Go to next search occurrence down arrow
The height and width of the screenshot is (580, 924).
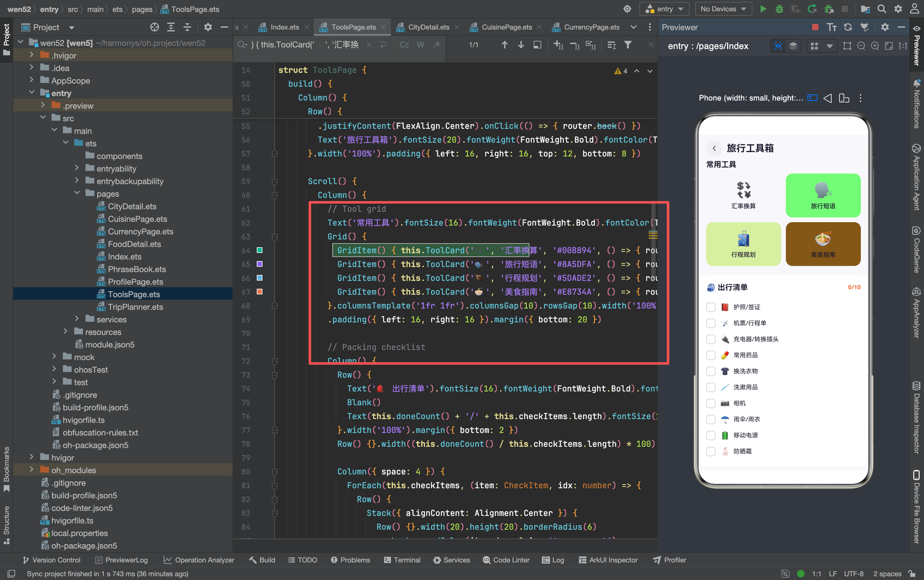click(x=521, y=45)
